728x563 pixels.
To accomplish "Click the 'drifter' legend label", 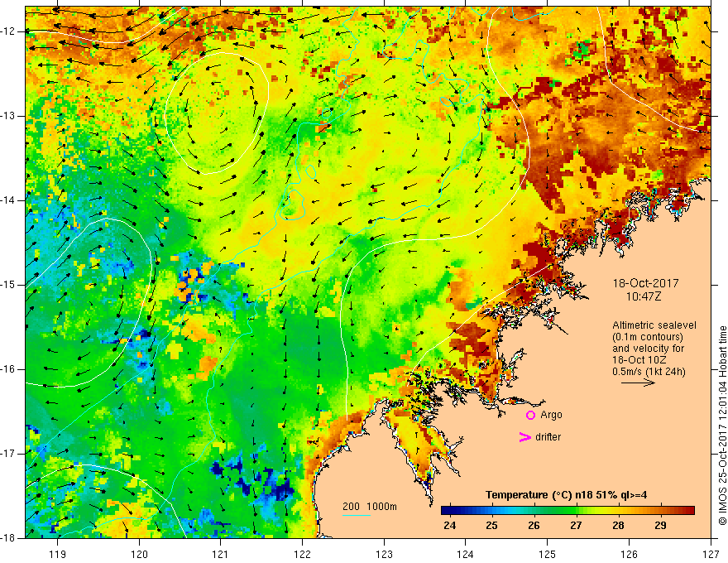I will pos(548,437).
